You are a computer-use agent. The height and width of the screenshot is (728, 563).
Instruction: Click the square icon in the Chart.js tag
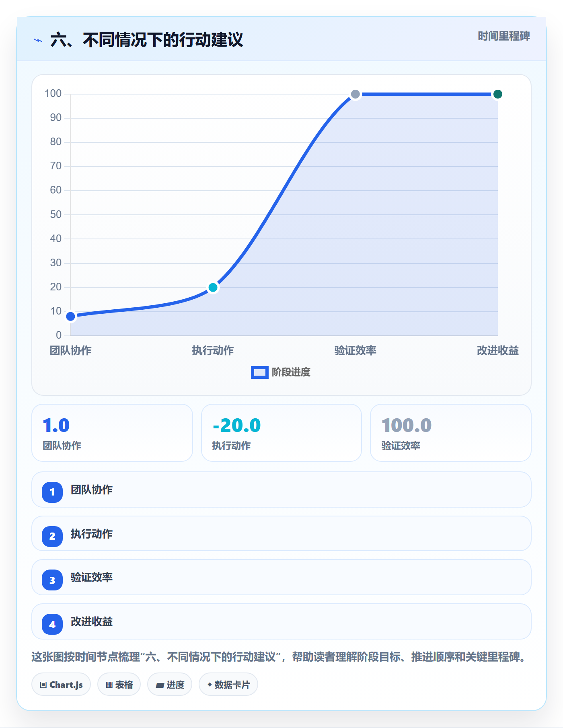(x=43, y=685)
